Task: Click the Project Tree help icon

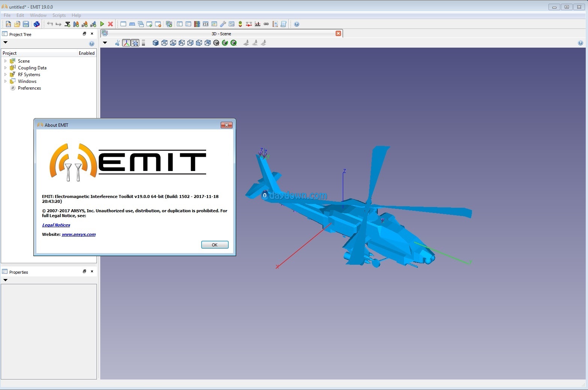Action: [92, 44]
